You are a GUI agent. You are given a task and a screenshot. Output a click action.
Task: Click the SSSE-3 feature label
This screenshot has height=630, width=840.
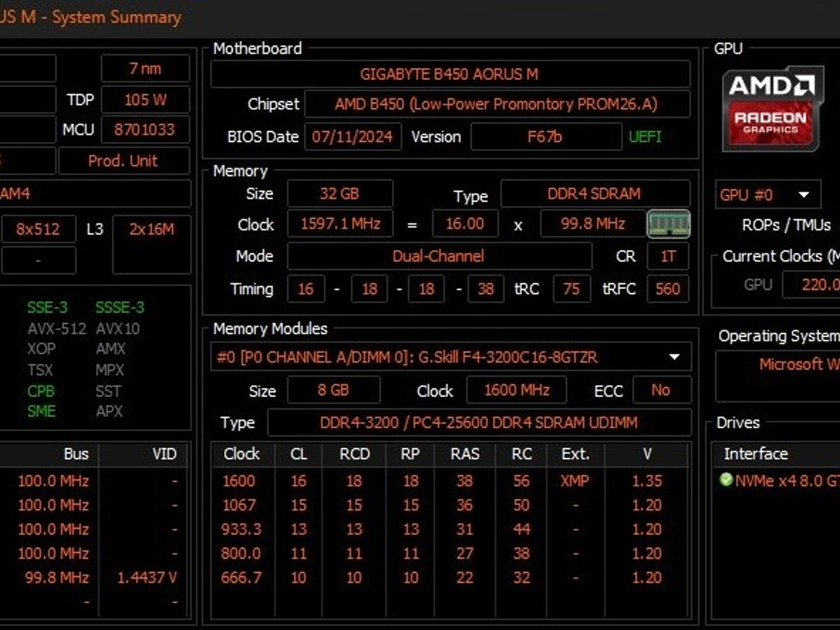tap(120, 308)
